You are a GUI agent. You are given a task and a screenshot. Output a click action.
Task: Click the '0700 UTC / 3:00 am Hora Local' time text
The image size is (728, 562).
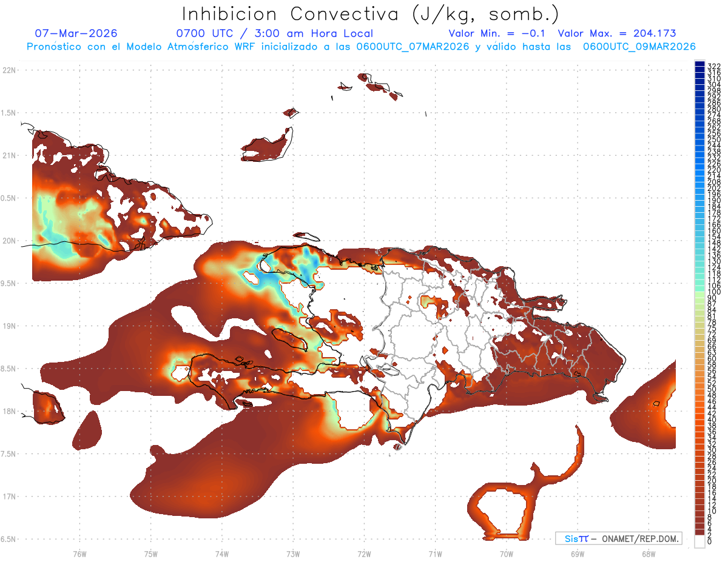274,33
